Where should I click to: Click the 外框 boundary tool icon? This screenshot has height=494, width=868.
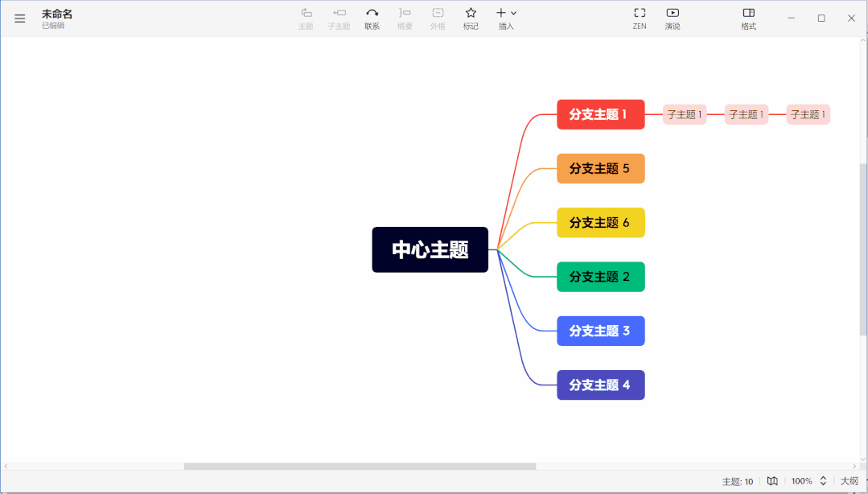[438, 14]
